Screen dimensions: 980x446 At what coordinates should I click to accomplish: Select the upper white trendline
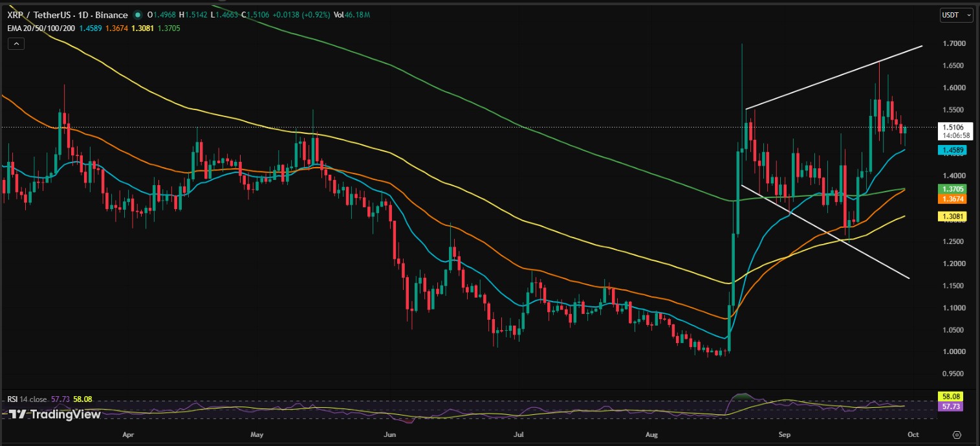(x=833, y=77)
